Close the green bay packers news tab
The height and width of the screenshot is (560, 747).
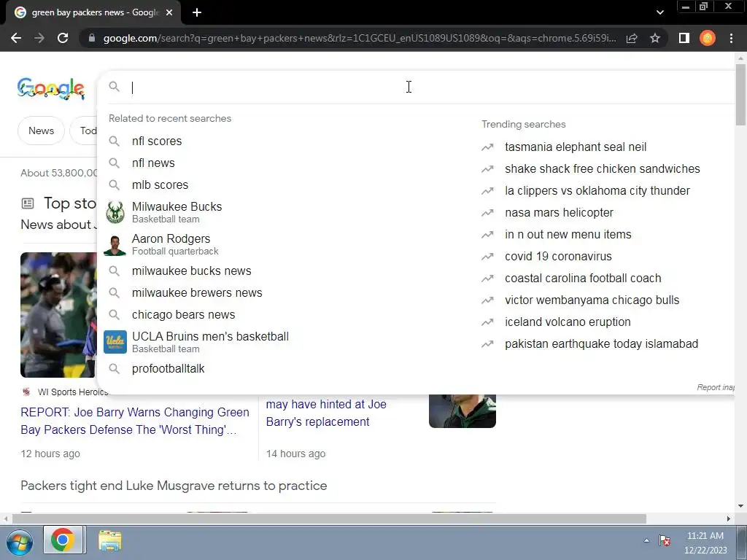pyautogui.click(x=169, y=13)
